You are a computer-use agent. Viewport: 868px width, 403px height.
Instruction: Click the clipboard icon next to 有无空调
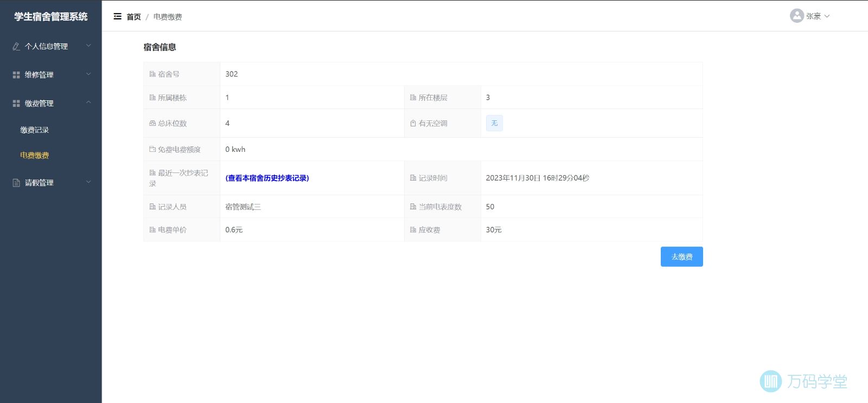(413, 124)
